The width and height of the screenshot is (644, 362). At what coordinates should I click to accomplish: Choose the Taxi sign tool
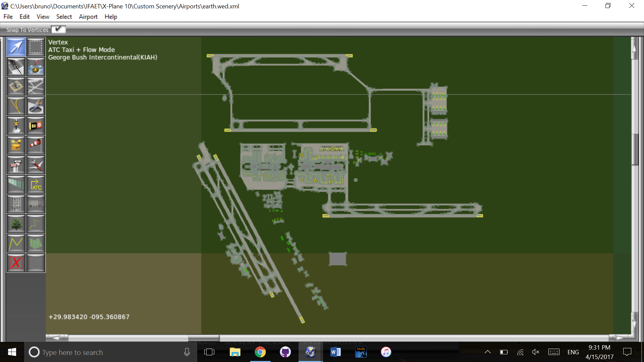tap(36, 126)
